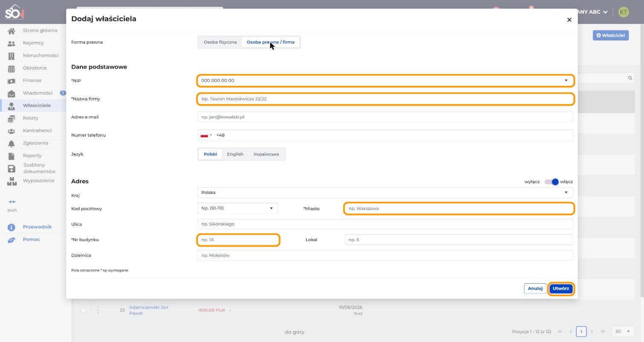This screenshot has height=342, width=644.
Task: Click the Strona główna home icon
Action: coord(11,31)
